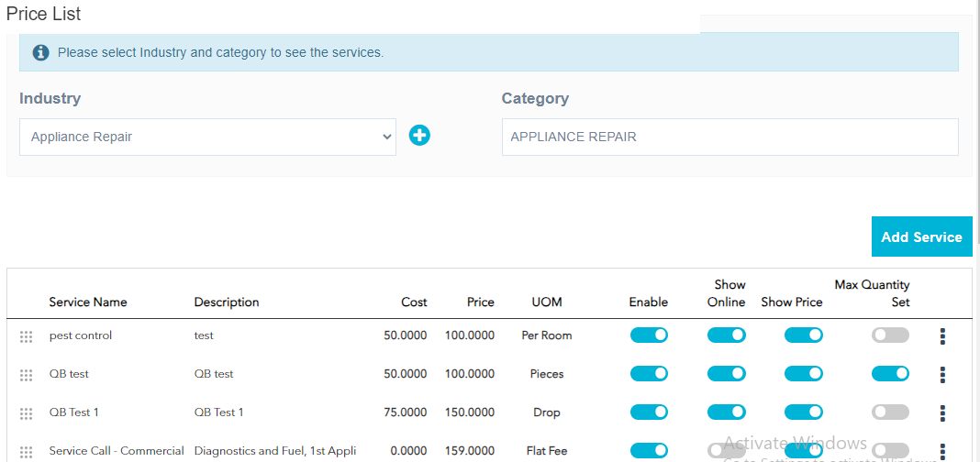Click the Pieces UOM value
The height and width of the screenshot is (462, 980).
547,374
